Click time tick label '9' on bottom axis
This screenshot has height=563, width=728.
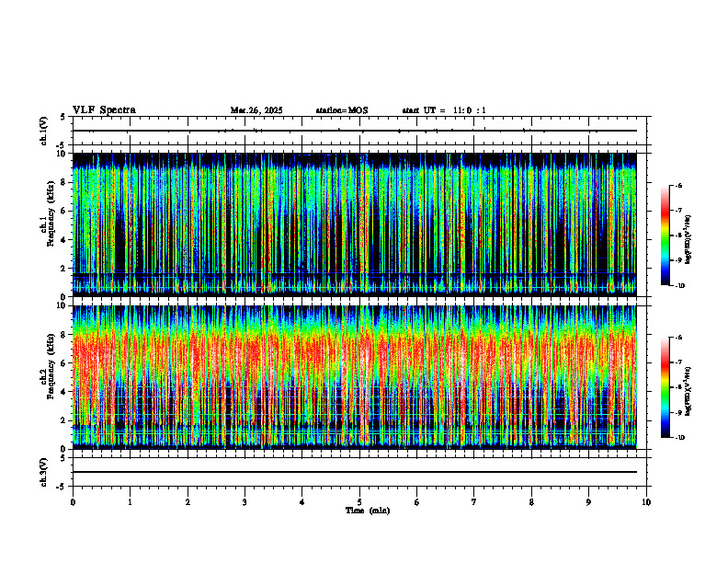coord(588,502)
